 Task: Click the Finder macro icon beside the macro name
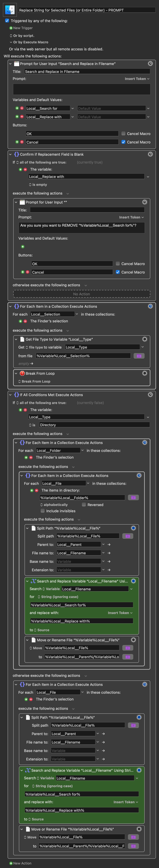[10, 10]
